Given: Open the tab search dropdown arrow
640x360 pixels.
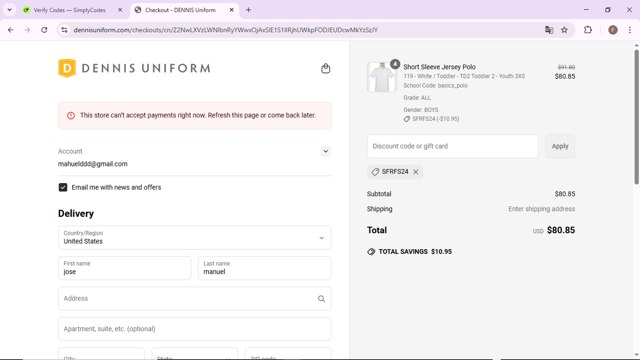Looking at the screenshot, I should click(9, 10).
